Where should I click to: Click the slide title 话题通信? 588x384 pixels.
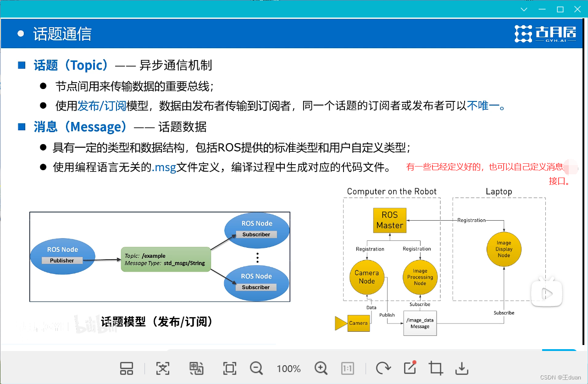62,34
